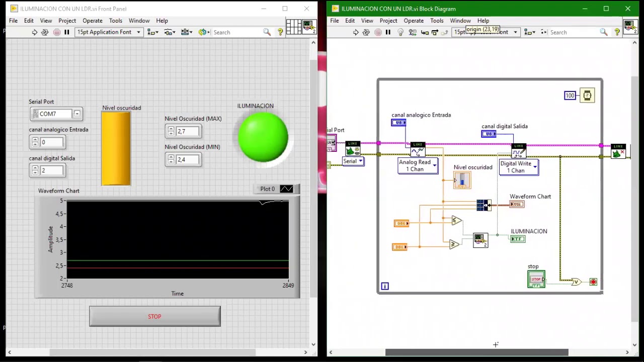Click Run arrow in Block Diagram toolbar
644x362 pixels.
tap(356, 32)
